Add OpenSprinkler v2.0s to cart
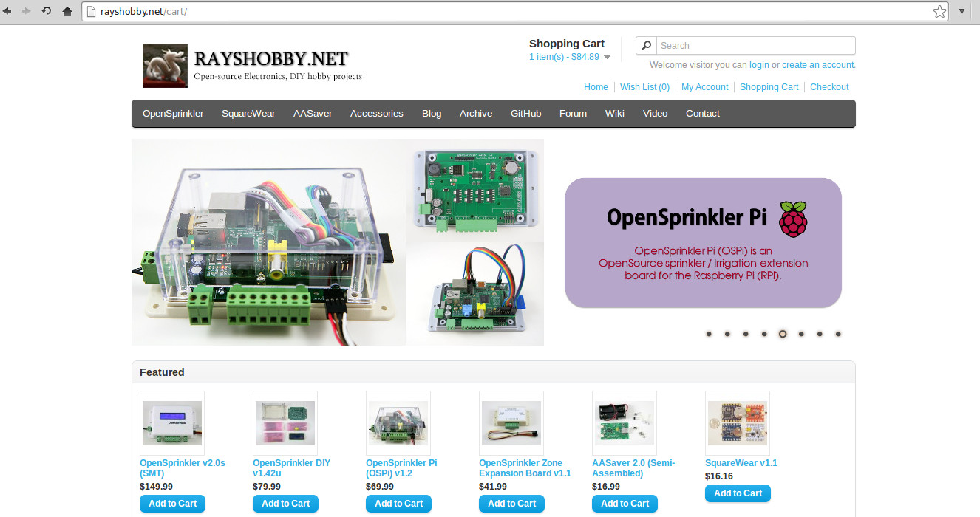 coord(172,504)
